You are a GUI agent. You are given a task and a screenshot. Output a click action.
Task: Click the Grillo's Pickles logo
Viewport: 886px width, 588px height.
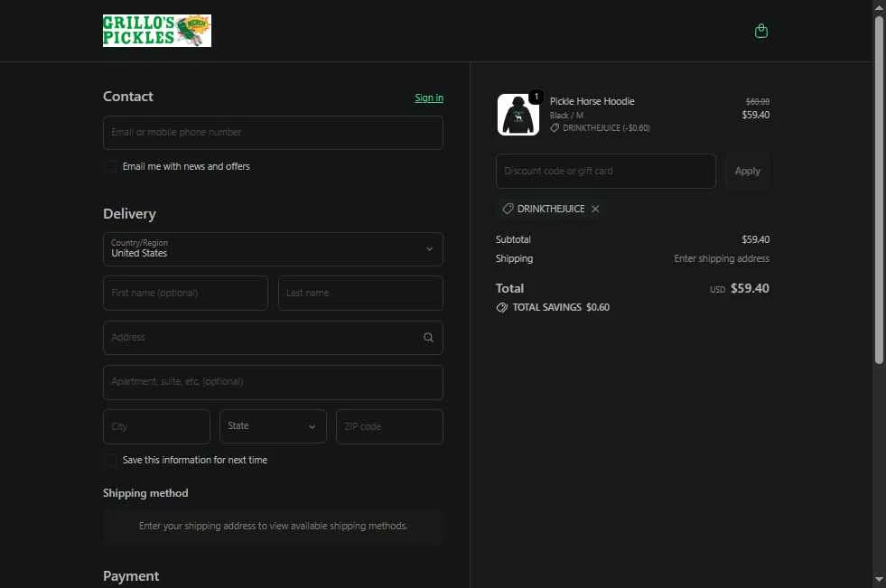157,31
